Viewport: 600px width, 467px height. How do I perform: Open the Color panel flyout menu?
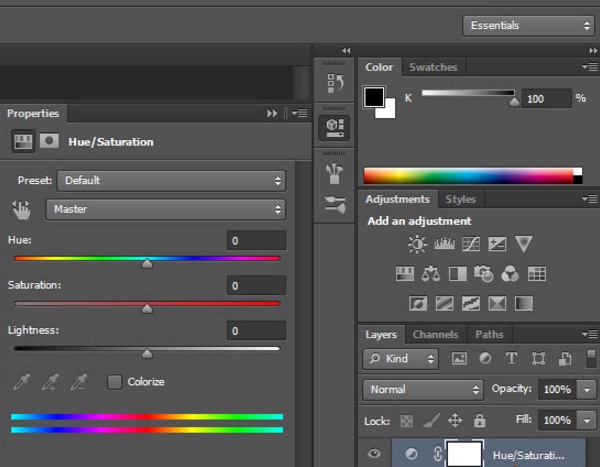click(590, 67)
